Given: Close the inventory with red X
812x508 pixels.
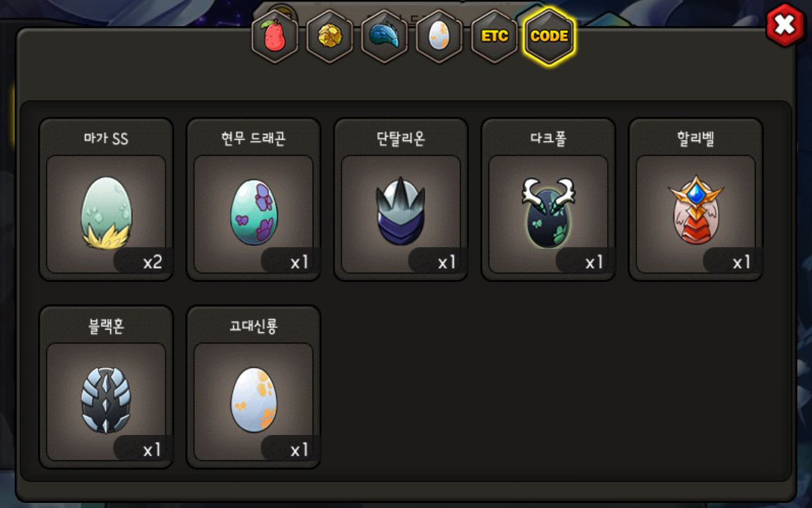Looking at the screenshot, I should [785, 25].
